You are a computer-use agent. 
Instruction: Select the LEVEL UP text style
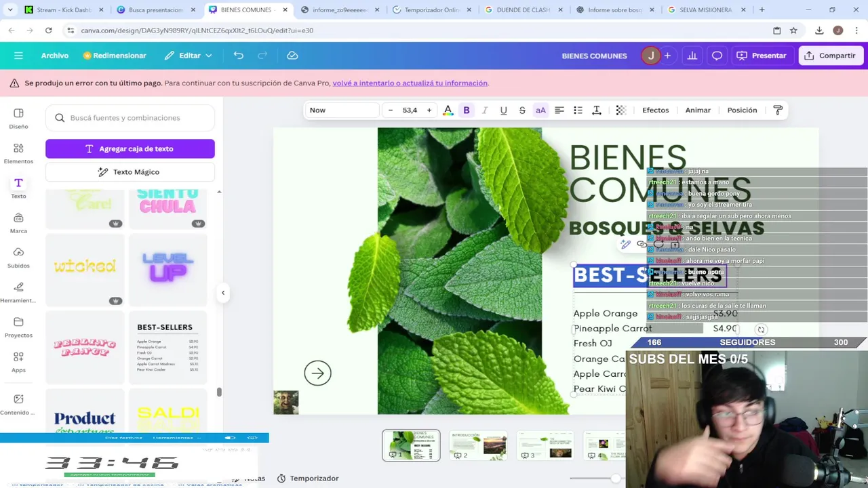point(168,270)
